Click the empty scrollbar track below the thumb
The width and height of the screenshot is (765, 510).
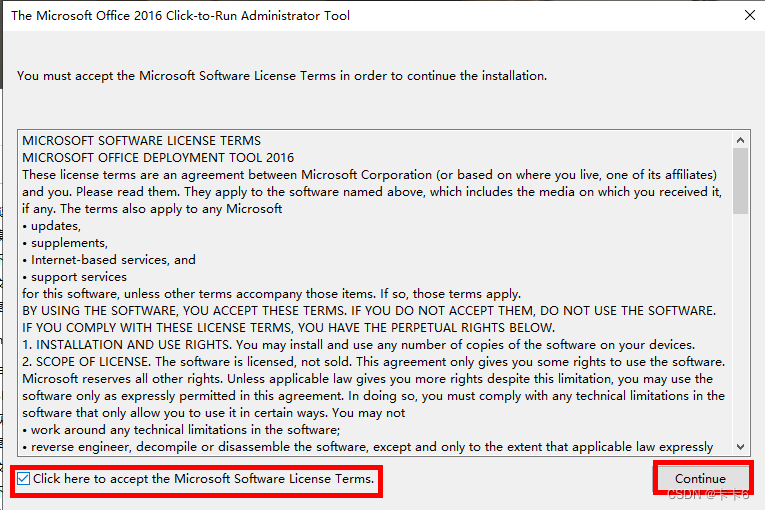741,330
